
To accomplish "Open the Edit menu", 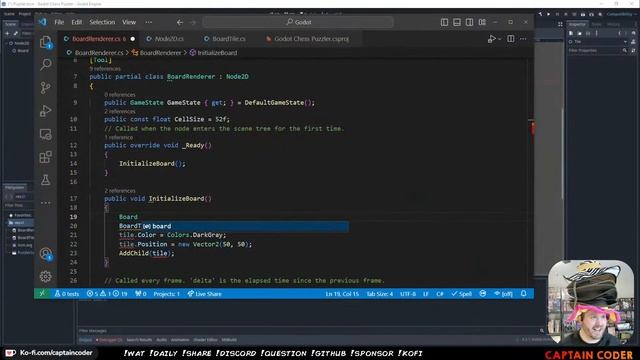I will click(77, 22).
